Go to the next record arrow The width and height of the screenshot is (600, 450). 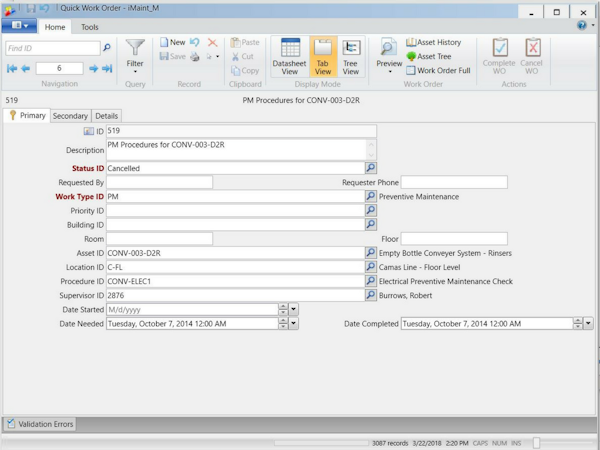[x=94, y=69]
